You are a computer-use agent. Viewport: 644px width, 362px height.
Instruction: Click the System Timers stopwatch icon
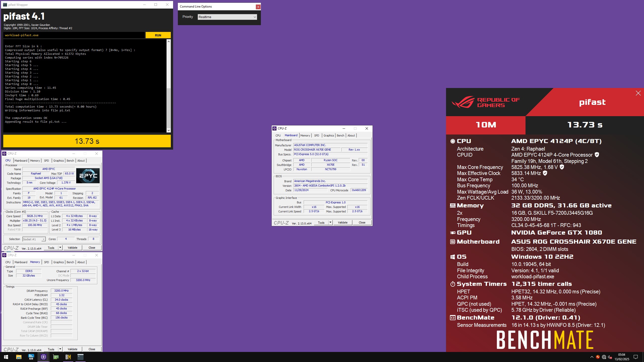click(453, 284)
